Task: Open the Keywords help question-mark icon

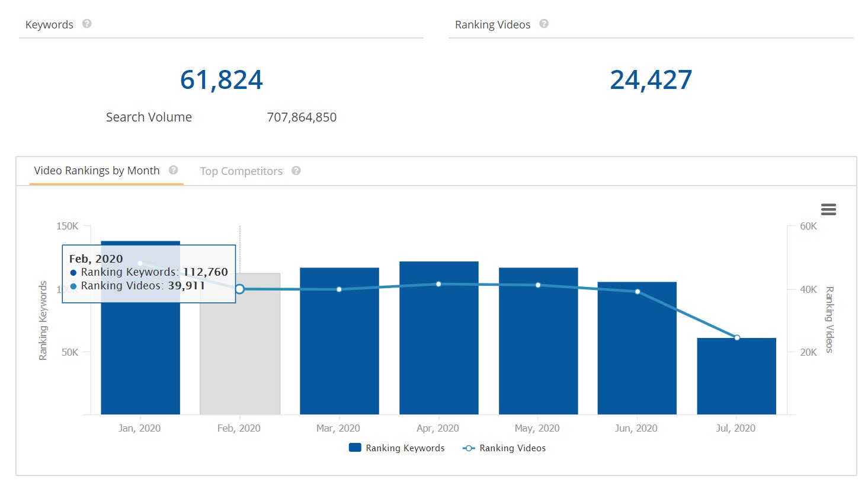Action: tap(87, 24)
